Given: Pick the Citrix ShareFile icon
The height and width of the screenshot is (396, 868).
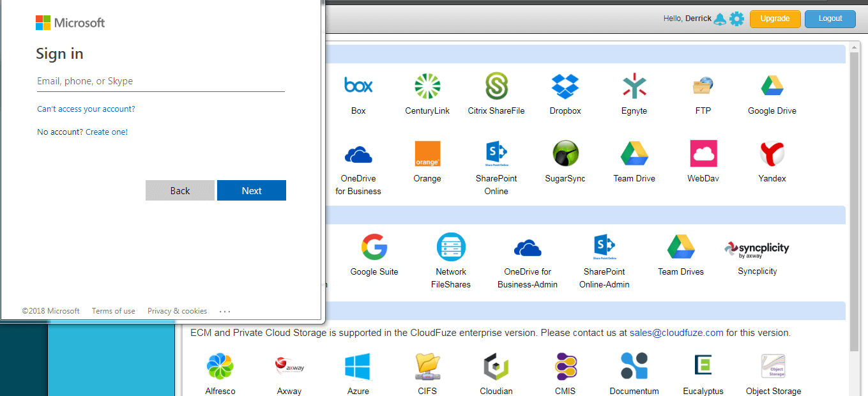Looking at the screenshot, I should pos(496,86).
